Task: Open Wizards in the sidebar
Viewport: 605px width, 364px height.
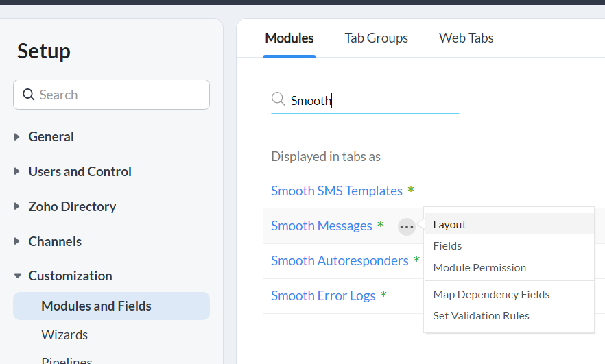Action: pyautogui.click(x=64, y=335)
